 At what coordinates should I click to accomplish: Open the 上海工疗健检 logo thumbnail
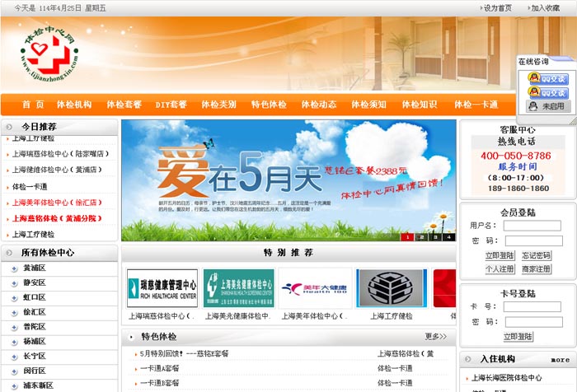(392, 288)
